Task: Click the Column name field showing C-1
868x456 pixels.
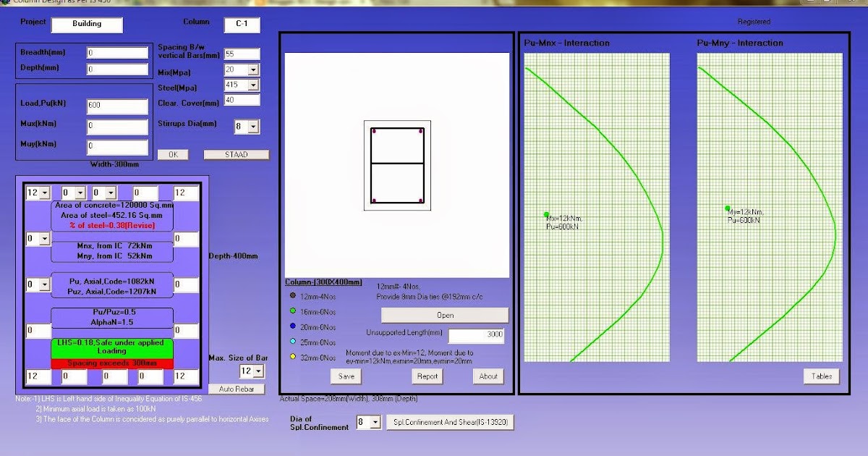Action: (242, 25)
